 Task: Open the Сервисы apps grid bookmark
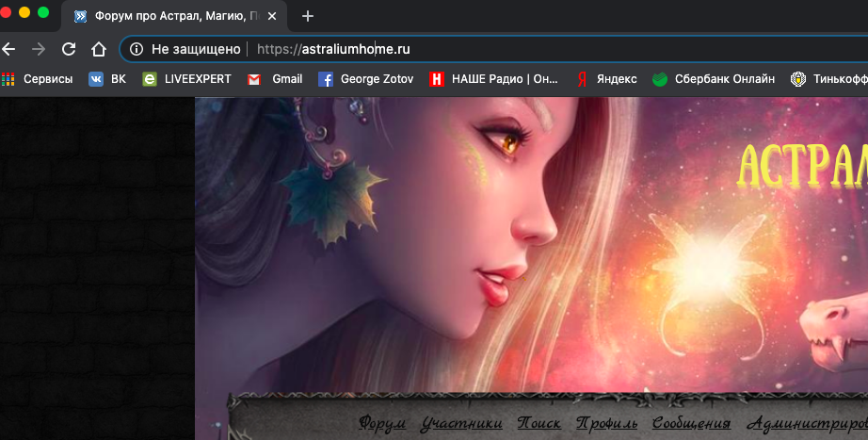click(x=37, y=79)
